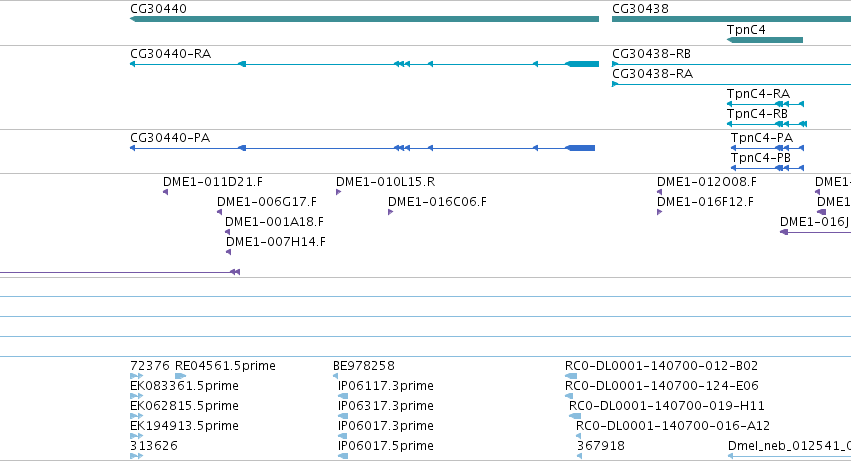Click the IP06317.3prime EST label
851x461 pixels.
pos(386,406)
